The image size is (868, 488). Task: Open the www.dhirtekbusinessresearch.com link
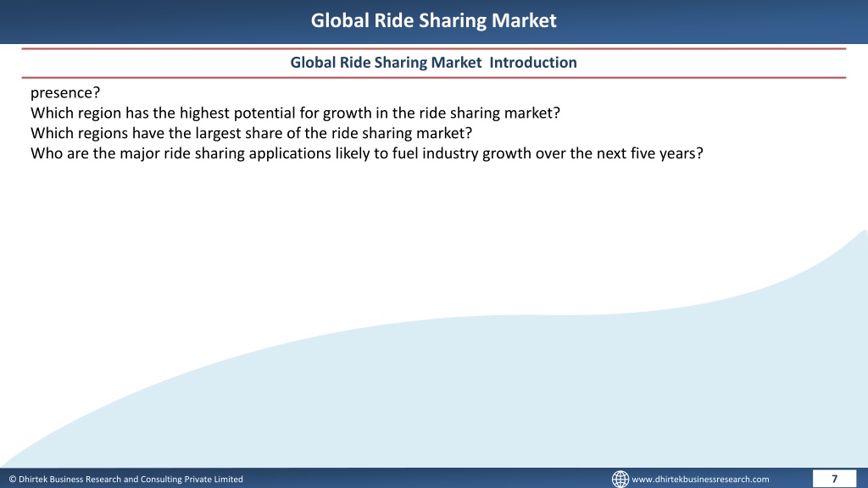tap(700, 480)
